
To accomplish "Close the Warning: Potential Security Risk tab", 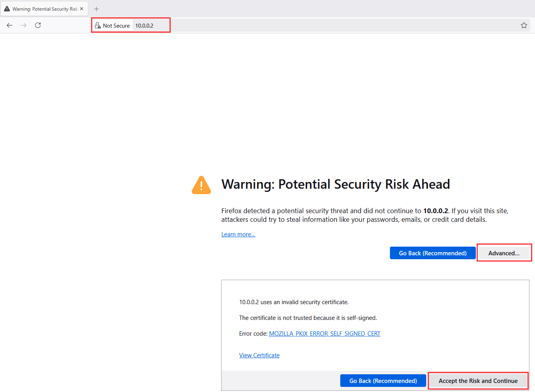I will click(x=82, y=9).
